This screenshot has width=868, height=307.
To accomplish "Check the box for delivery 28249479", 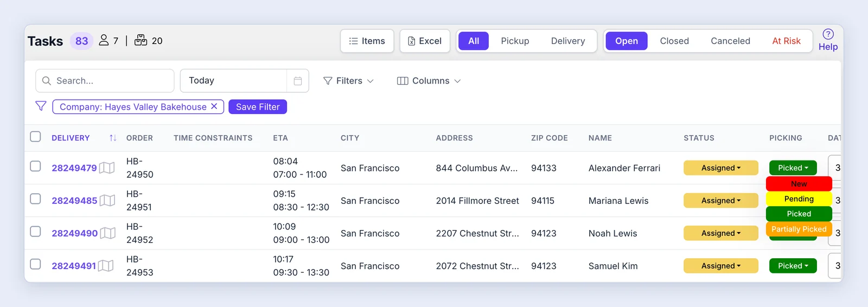I will point(35,166).
